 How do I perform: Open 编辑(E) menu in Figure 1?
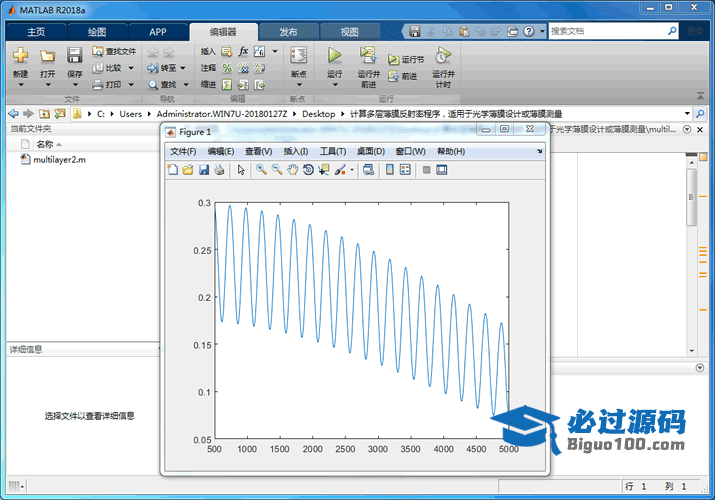click(221, 151)
